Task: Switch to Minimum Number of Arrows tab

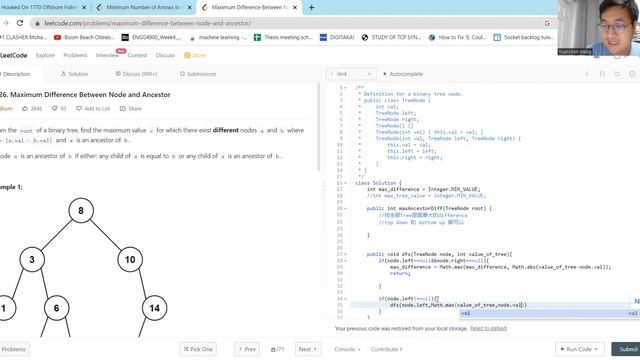Action: click(x=143, y=7)
